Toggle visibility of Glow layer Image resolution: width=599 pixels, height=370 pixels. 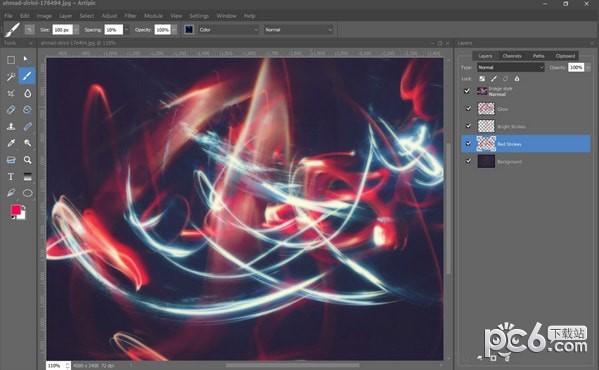click(468, 109)
